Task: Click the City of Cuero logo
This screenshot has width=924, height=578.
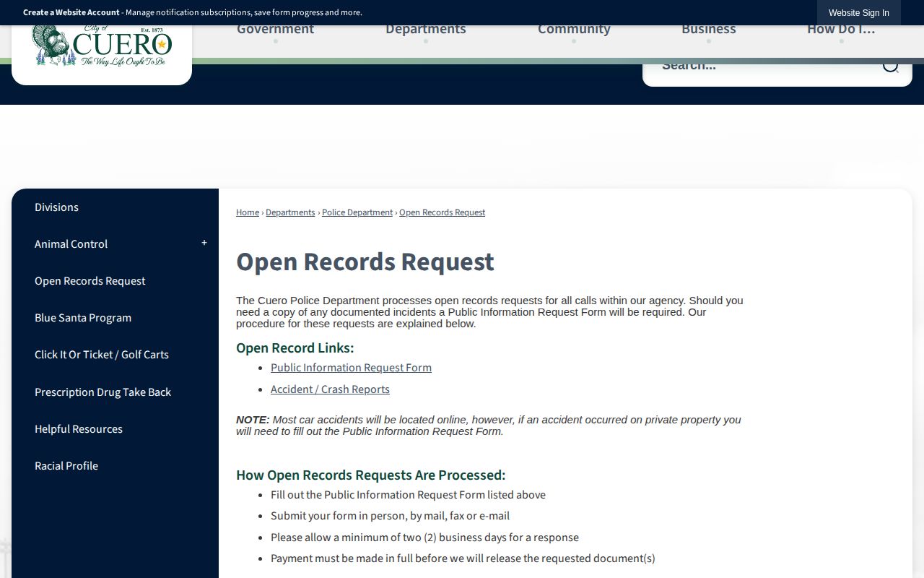Action: (102, 46)
